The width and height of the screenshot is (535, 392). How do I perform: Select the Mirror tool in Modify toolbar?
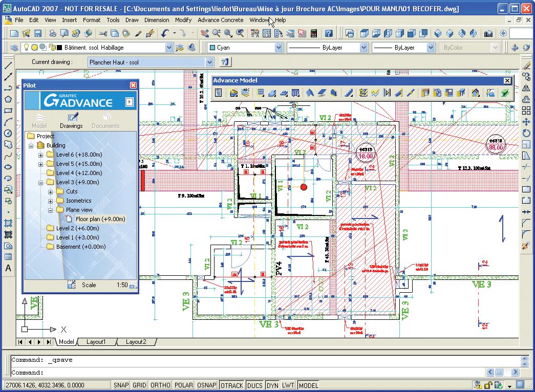(526, 88)
